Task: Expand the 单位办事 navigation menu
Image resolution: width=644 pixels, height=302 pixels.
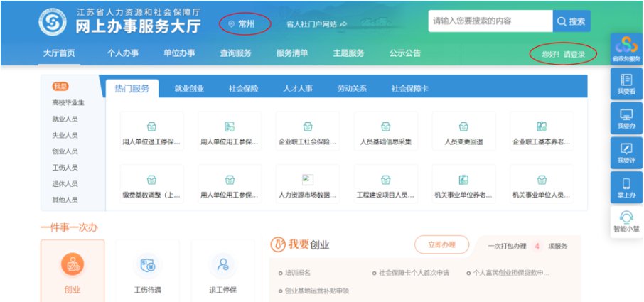Action: (179, 53)
